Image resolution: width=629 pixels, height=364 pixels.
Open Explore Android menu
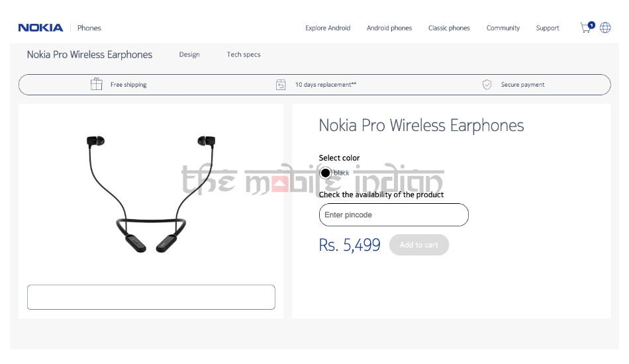[328, 28]
